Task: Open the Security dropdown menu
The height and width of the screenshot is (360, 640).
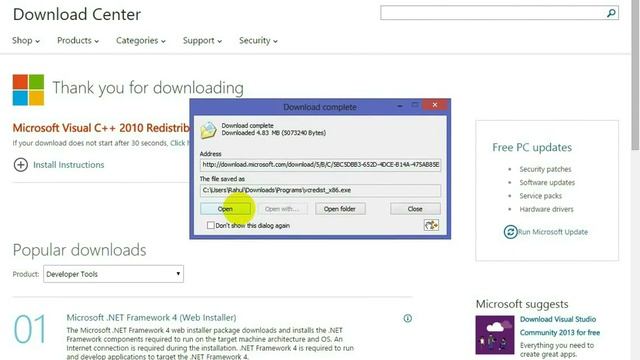Action: pos(258,40)
